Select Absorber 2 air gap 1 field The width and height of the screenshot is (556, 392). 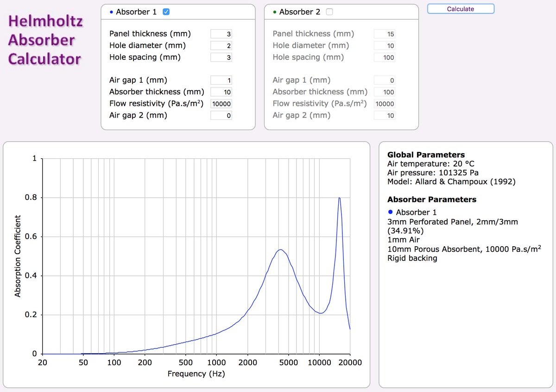384,81
